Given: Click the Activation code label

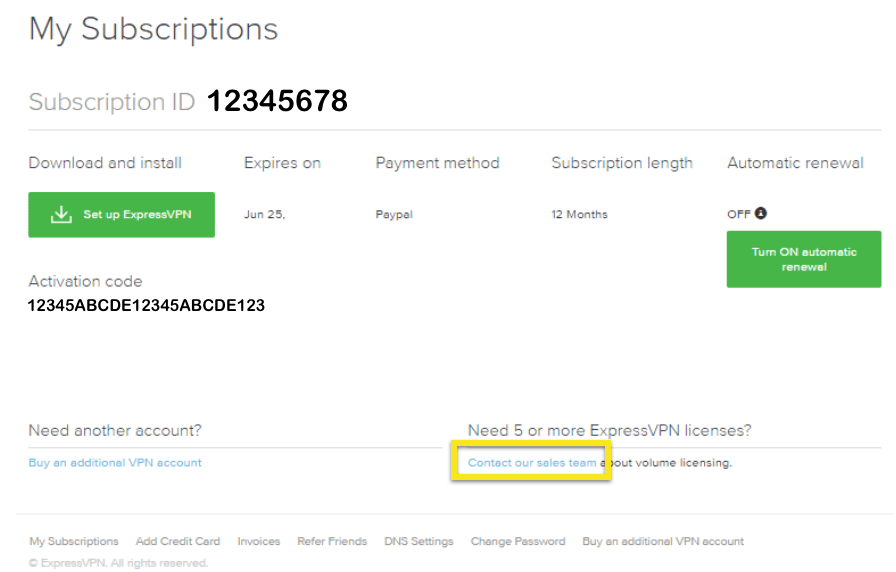Looking at the screenshot, I should [85, 281].
